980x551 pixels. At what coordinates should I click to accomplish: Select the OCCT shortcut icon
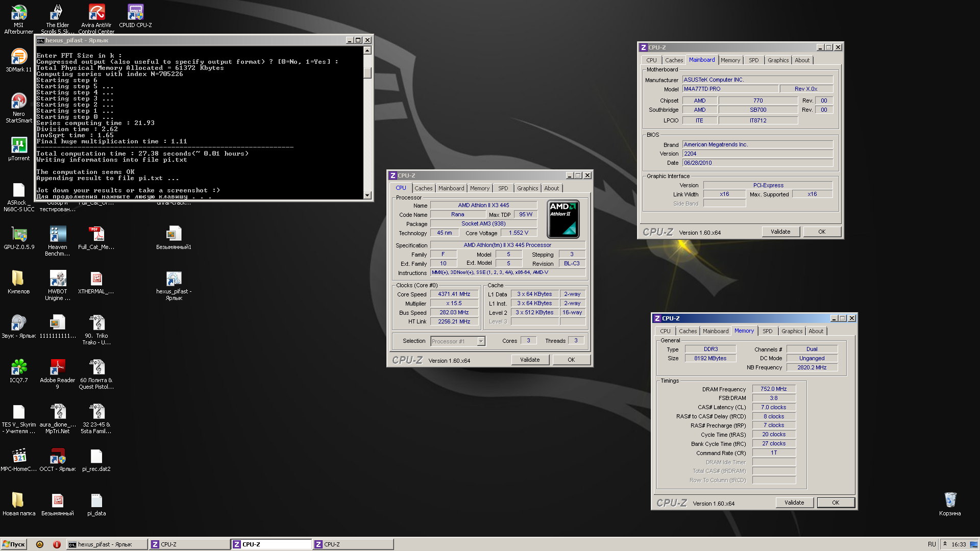[58, 460]
